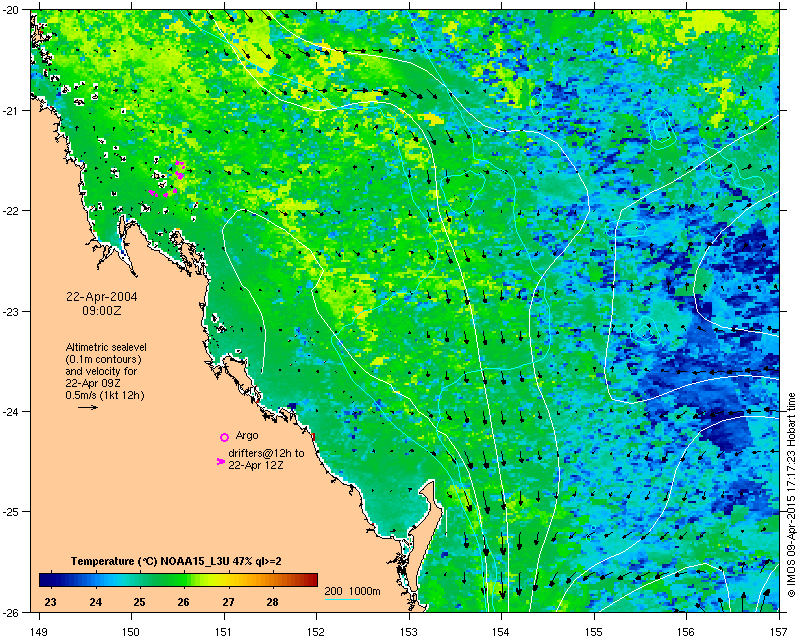This screenshot has width=800, height=640.
Task: Click the colorbar tick label "24"
Action: pyautogui.click(x=95, y=602)
